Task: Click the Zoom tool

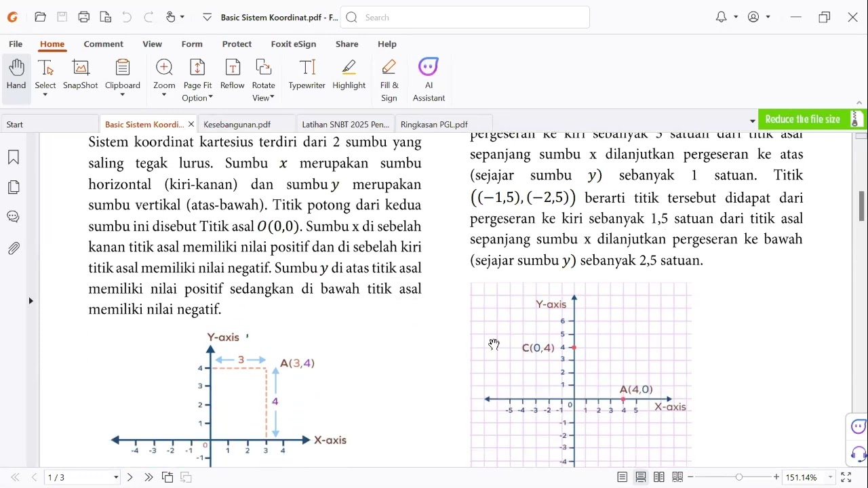Action: 164,75
